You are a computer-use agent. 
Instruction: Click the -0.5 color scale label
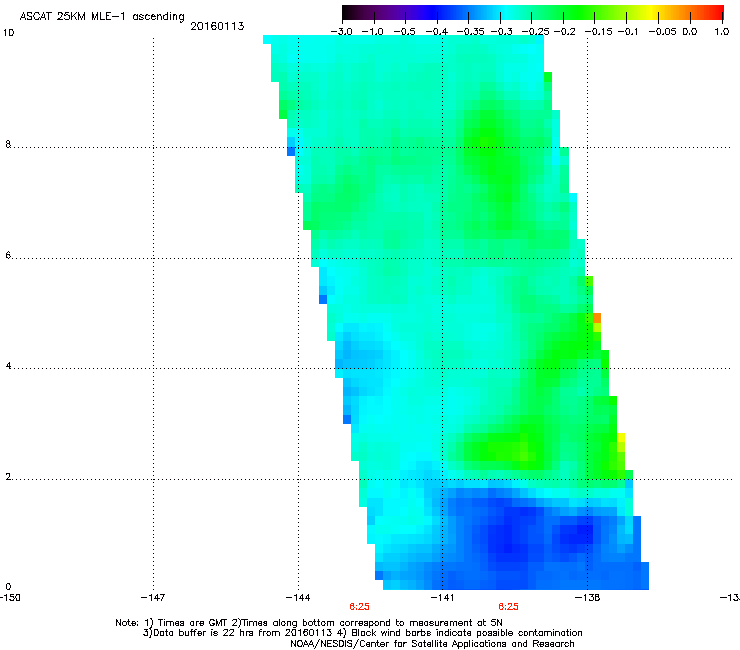coord(404,32)
